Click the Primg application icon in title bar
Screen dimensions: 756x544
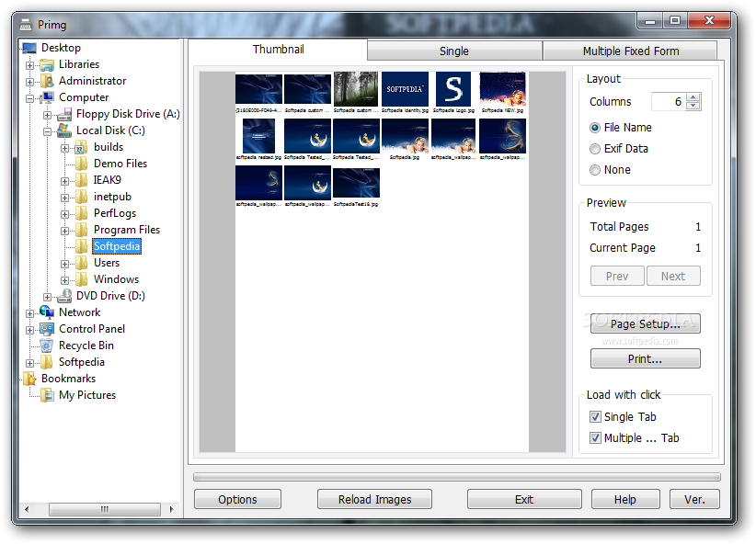(26, 24)
